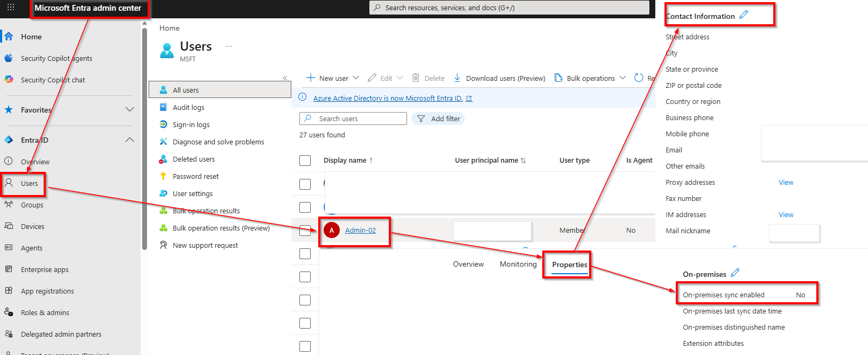
Task: Open the app launcher waffle icon
Action: [11, 8]
